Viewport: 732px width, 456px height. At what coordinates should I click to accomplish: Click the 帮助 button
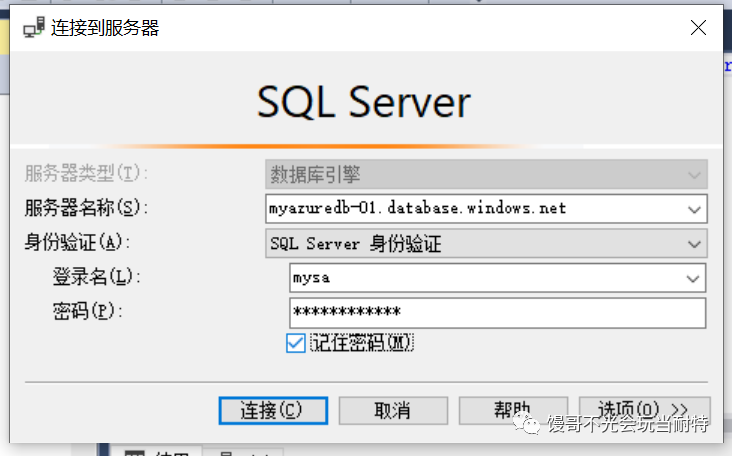coord(513,411)
